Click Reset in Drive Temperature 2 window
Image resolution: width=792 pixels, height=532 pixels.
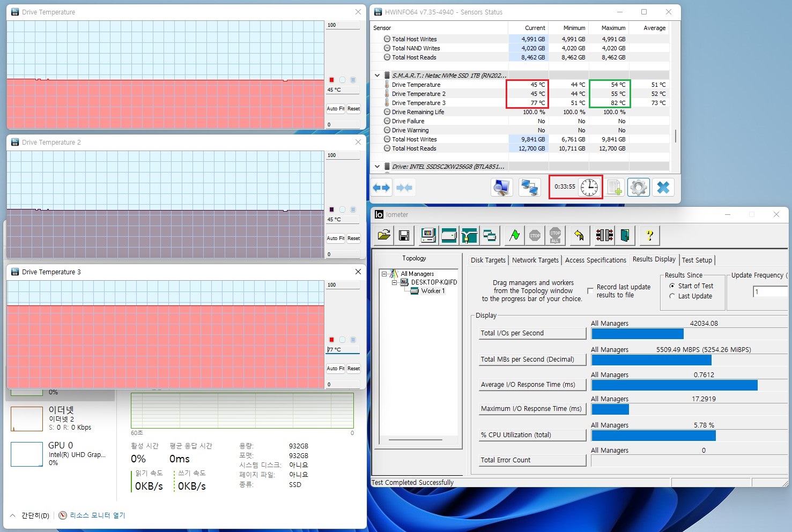click(x=353, y=238)
